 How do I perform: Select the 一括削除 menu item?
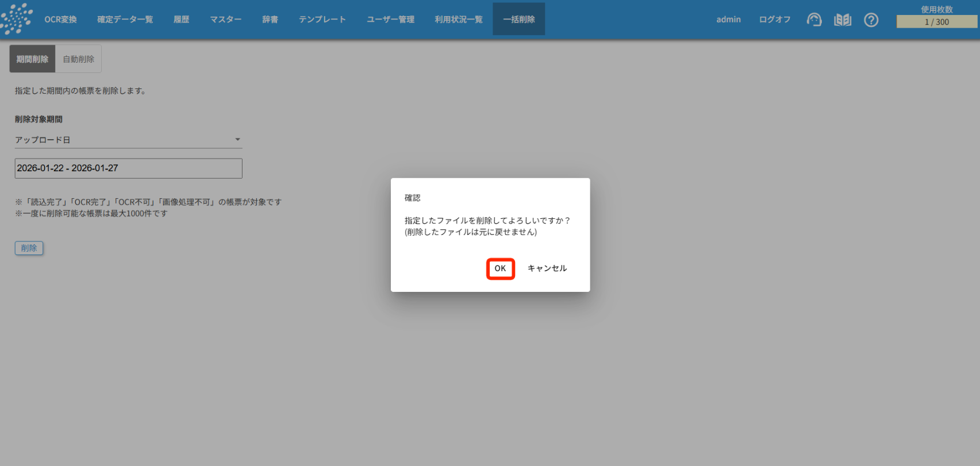point(518,20)
